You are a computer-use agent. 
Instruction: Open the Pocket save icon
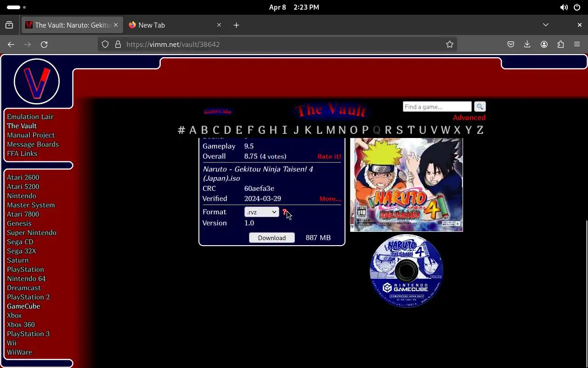pyautogui.click(x=511, y=44)
